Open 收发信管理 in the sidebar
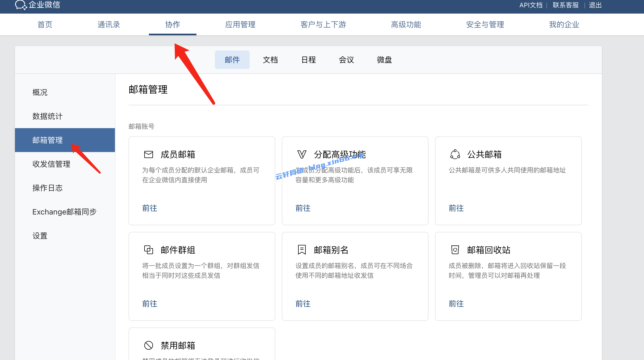Image resolution: width=644 pixels, height=360 pixels. [65, 164]
